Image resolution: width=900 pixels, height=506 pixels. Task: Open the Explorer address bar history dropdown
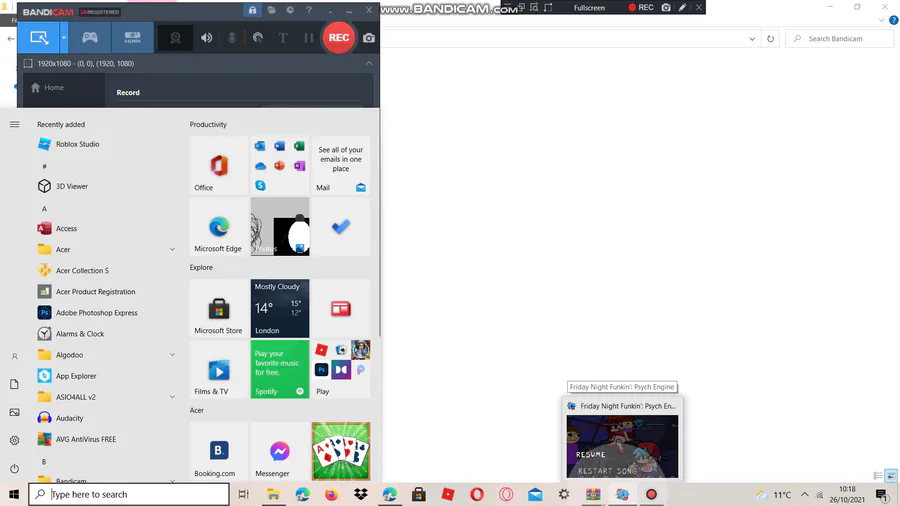752,38
